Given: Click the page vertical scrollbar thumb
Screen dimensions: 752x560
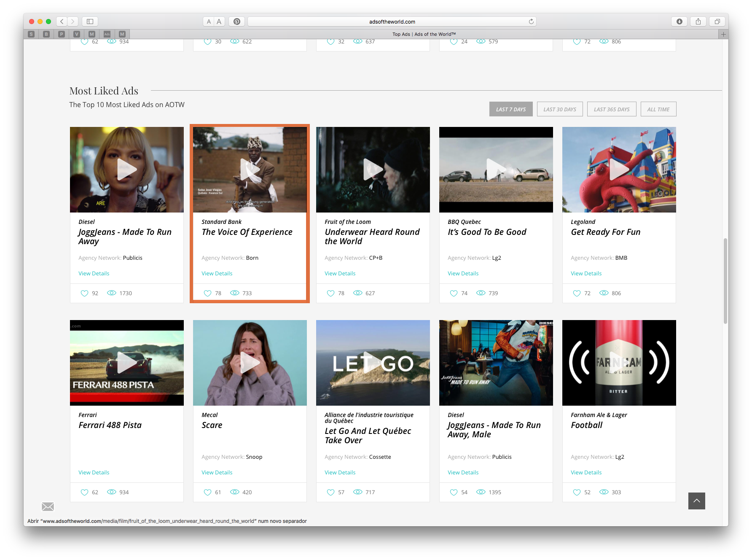Looking at the screenshot, I should click(725, 281).
